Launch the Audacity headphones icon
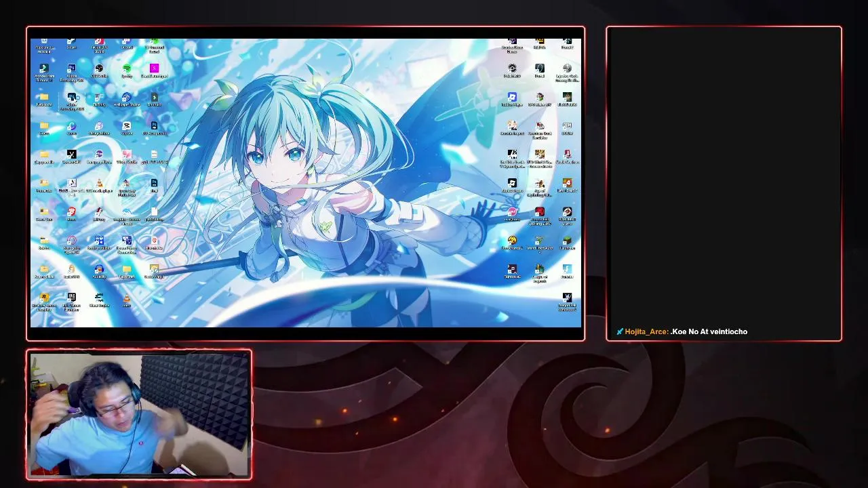868x488 pixels. [99, 268]
